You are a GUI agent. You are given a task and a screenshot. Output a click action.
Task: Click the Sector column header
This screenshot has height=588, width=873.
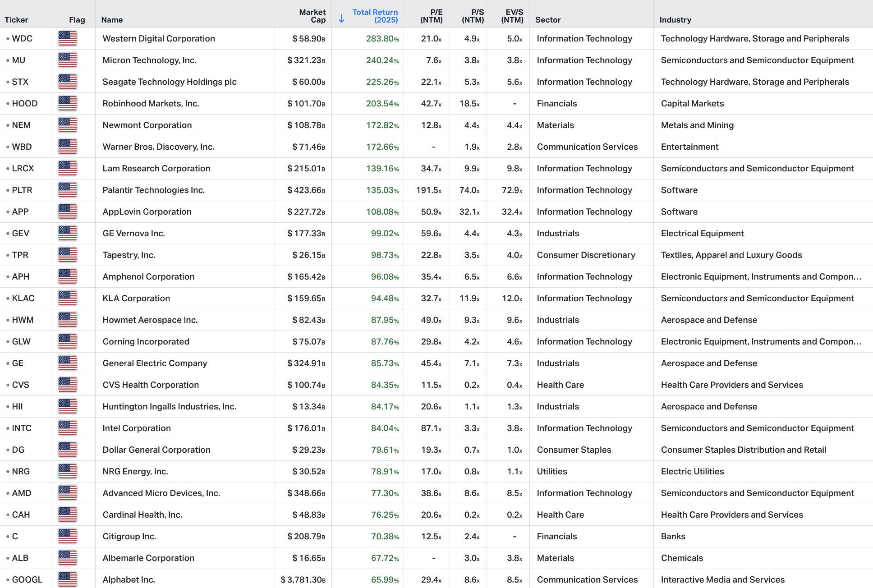[x=548, y=20]
